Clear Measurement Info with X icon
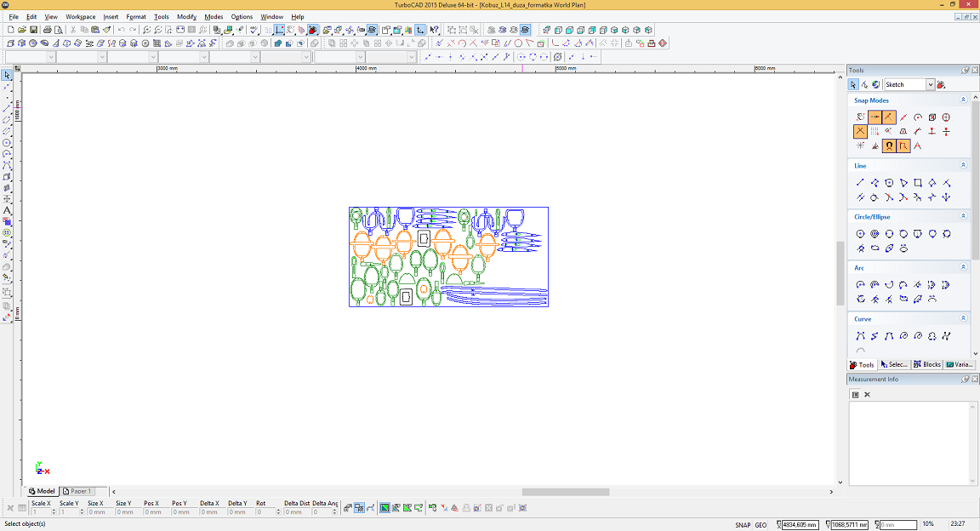This screenshot has height=531, width=980. [867, 395]
